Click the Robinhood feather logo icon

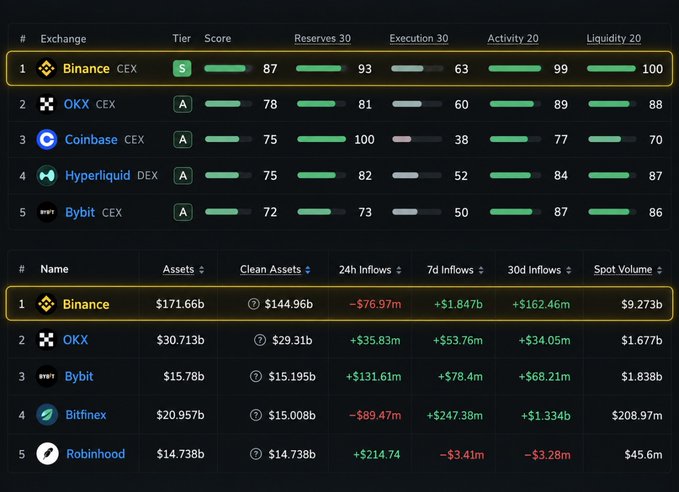(x=47, y=454)
